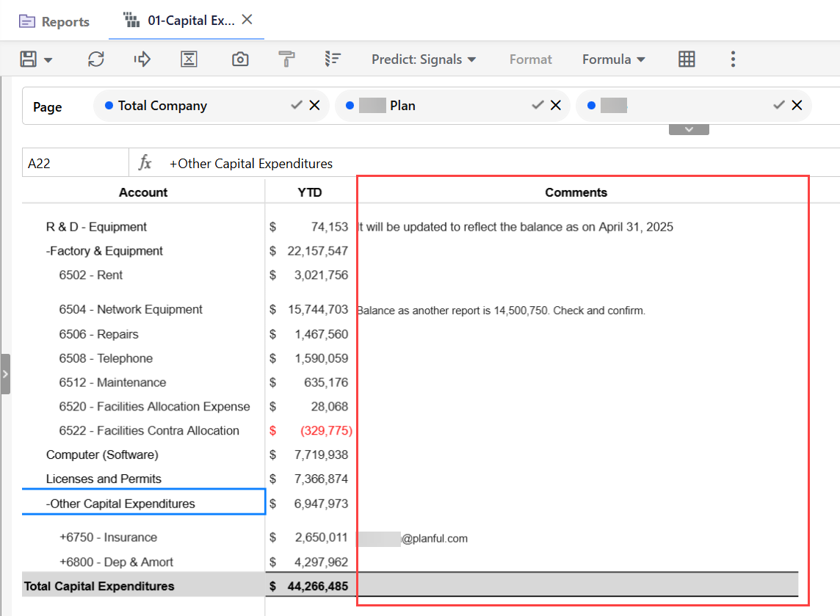Viewport: 840px width, 616px height.
Task: Open the more options kebab menu
Action: [733, 59]
